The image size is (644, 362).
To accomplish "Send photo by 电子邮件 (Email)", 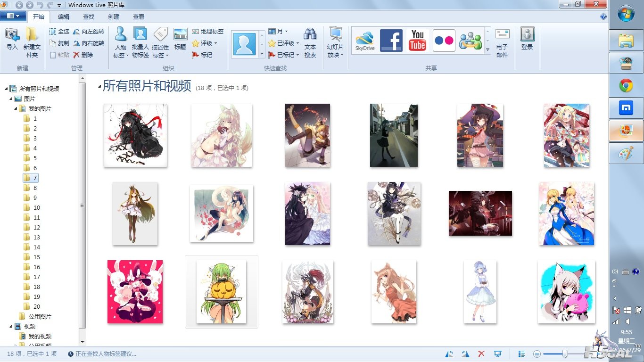I will [x=503, y=43].
